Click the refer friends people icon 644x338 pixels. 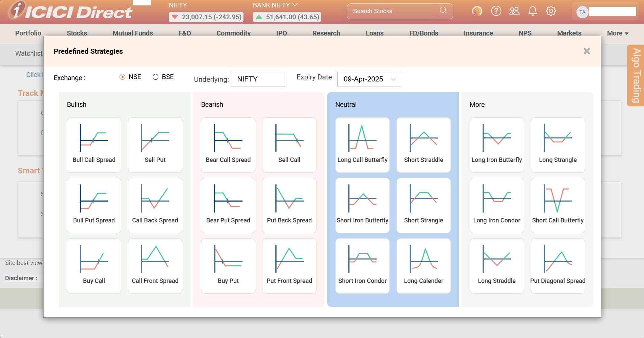514,11
